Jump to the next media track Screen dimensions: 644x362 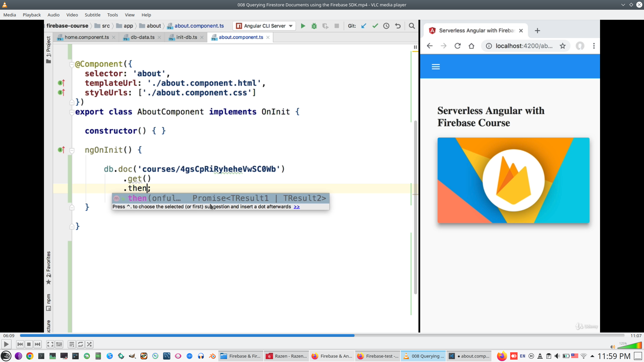coord(38,344)
